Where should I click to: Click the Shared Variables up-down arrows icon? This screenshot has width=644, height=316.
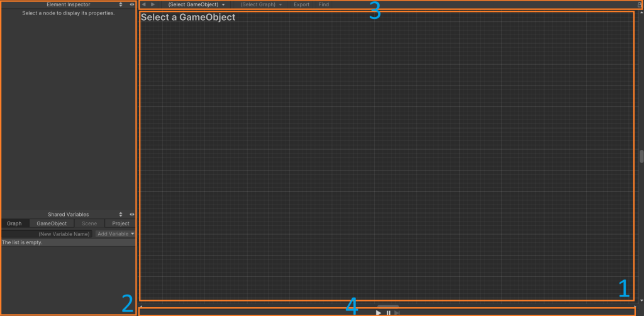tap(121, 214)
